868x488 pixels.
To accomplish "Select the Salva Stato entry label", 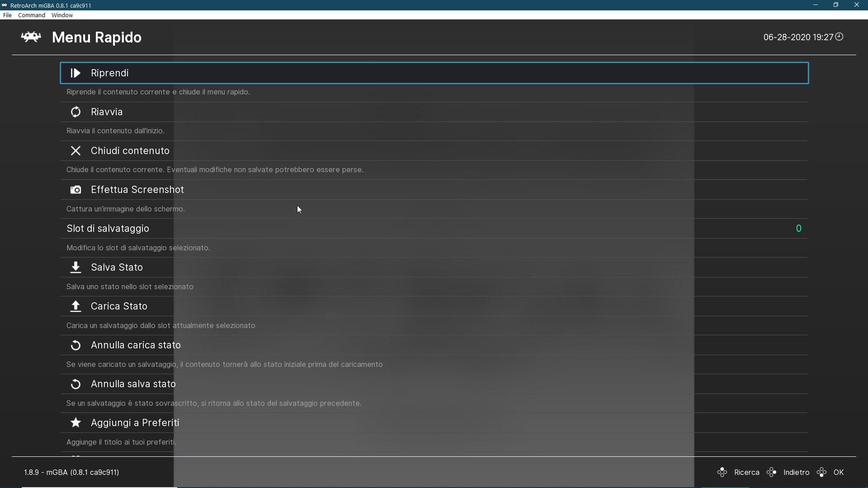I will point(117,267).
